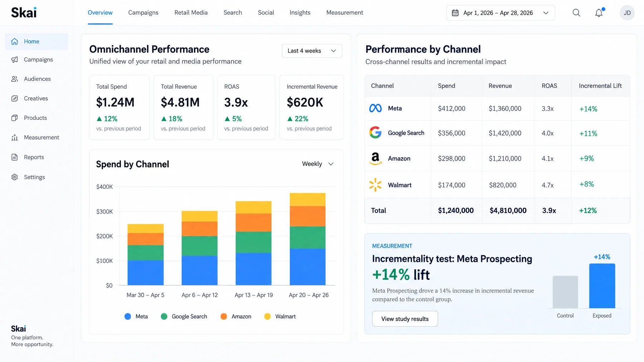Click the Audiences people icon

point(15,79)
